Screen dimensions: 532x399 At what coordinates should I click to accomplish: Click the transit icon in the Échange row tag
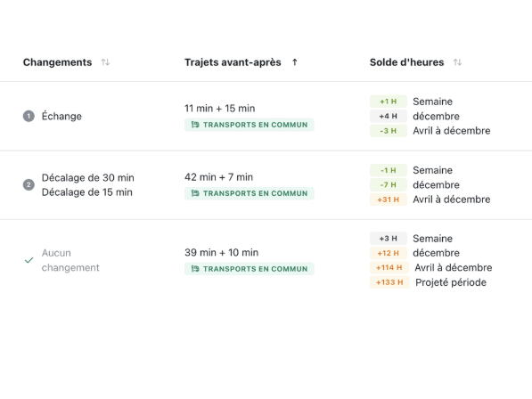(195, 125)
